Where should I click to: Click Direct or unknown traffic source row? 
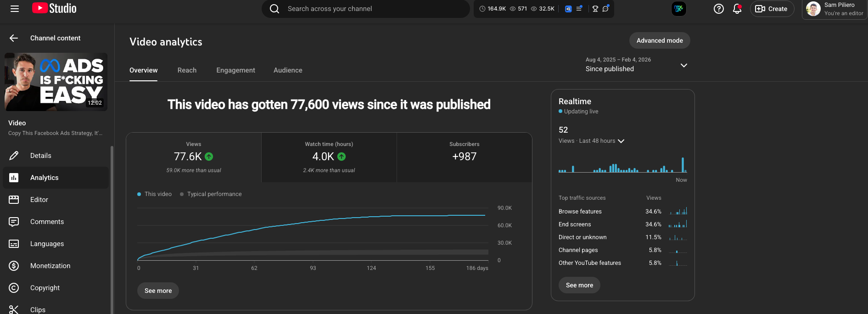[x=622, y=237]
